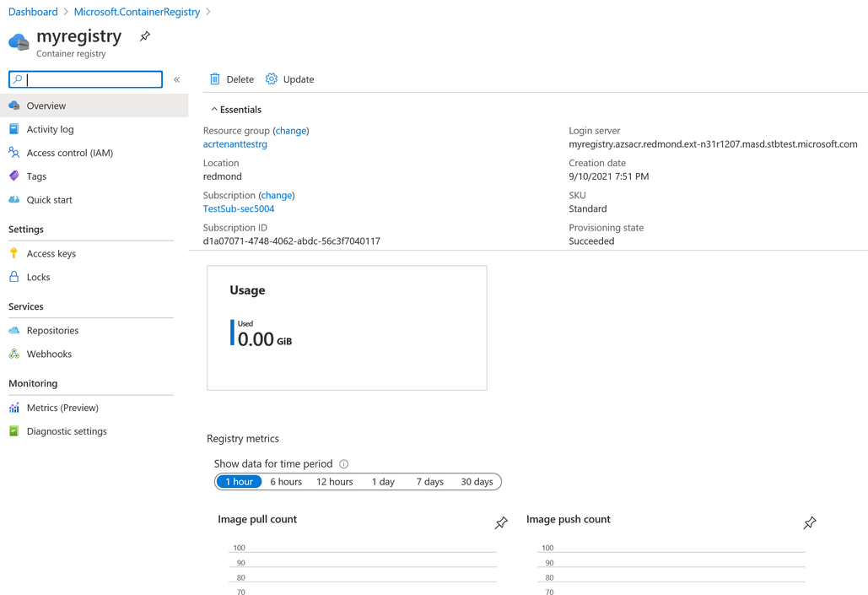Screen dimensions: 868x595
Task: Focus the sidebar search input field
Action: [x=86, y=79]
